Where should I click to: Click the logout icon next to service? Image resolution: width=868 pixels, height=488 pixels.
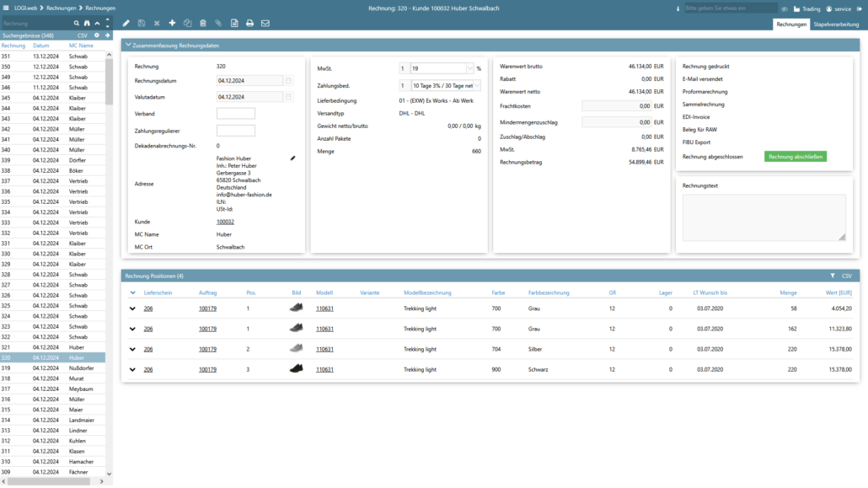click(859, 8)
